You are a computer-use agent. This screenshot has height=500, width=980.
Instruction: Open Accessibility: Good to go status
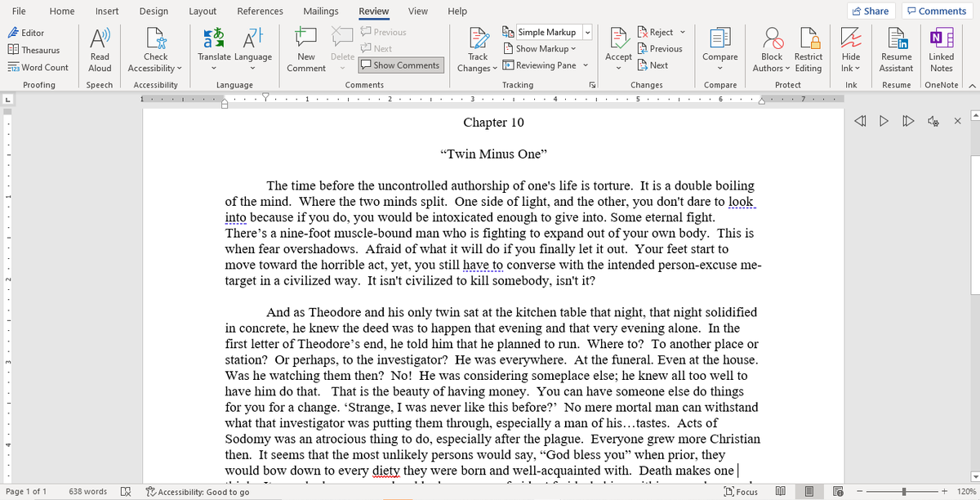point(198,492)
